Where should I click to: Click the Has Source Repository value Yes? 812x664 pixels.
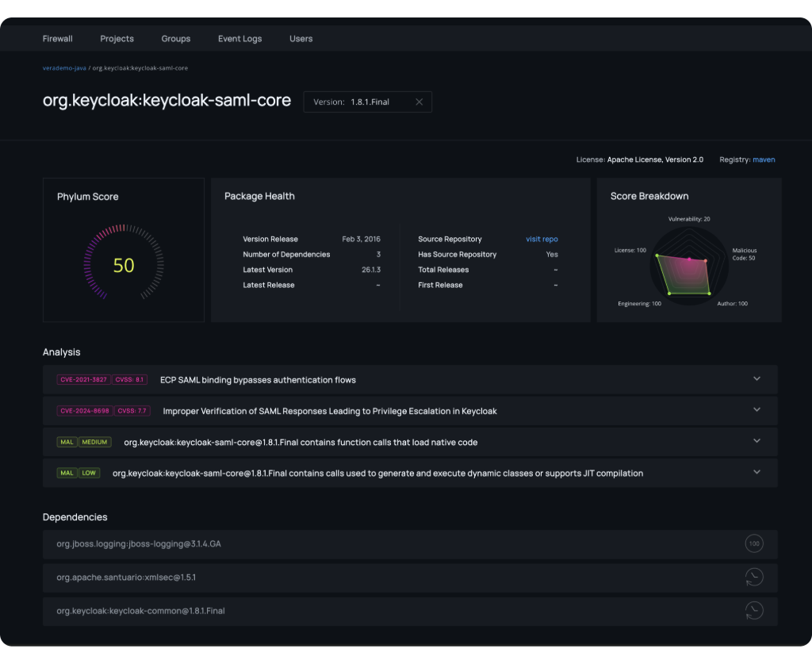point(552,255)
